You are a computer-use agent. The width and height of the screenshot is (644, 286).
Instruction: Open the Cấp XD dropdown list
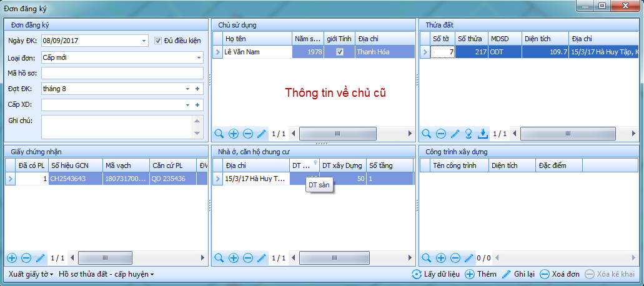pos(188,105)
